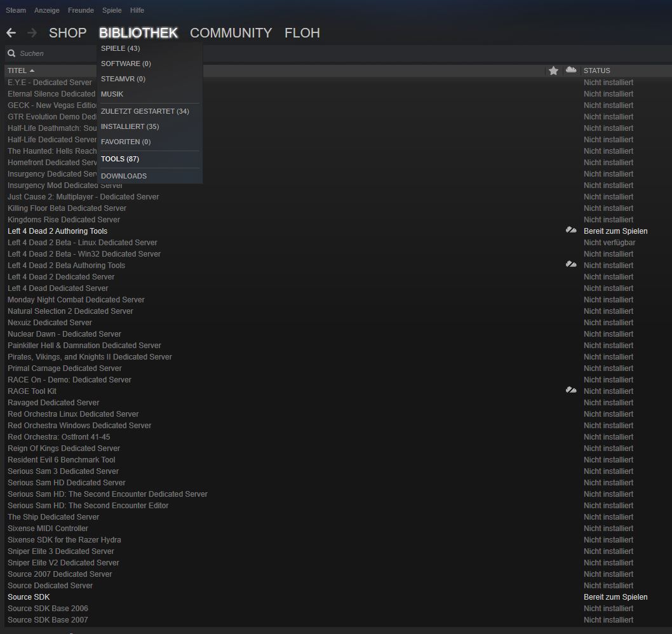Select Kingdoms Rise Dedicated Server

click(64, 219)
